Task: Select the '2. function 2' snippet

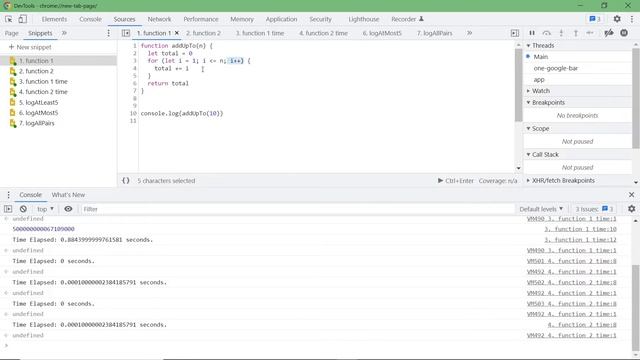Action: (x=36, y=71)
